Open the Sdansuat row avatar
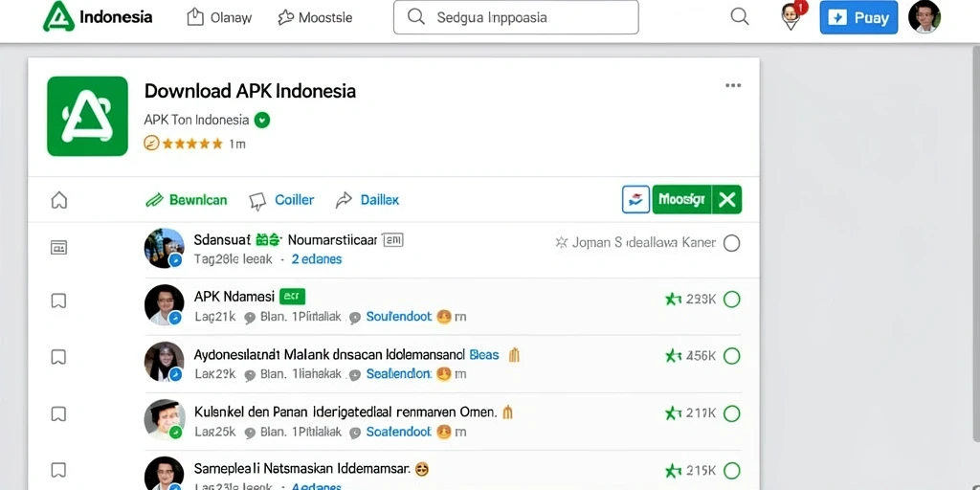This screenshot has height=490, width=980. coord(164,248)
